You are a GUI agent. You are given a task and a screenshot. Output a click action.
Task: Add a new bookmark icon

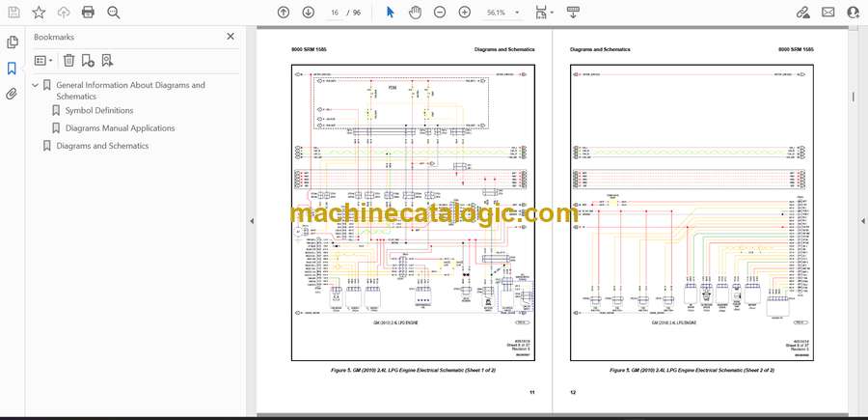88,61
